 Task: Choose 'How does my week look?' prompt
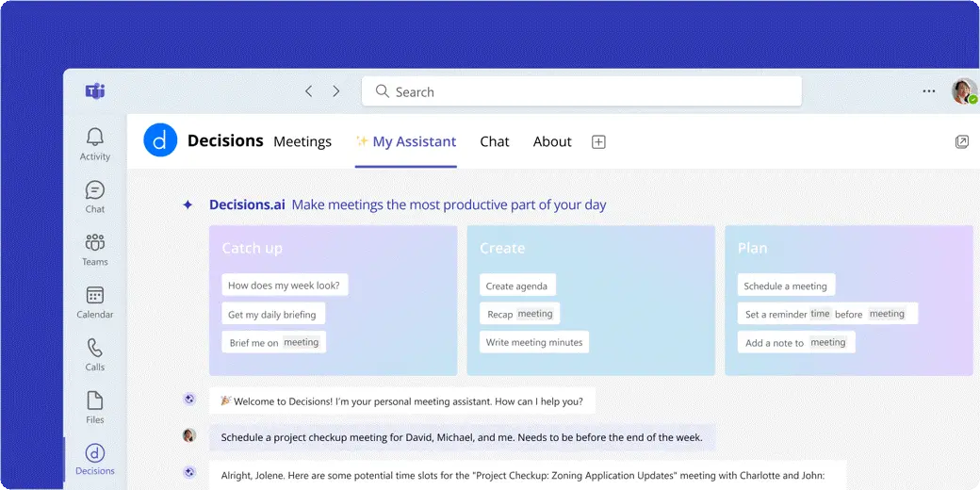click(x=285, y=285)
